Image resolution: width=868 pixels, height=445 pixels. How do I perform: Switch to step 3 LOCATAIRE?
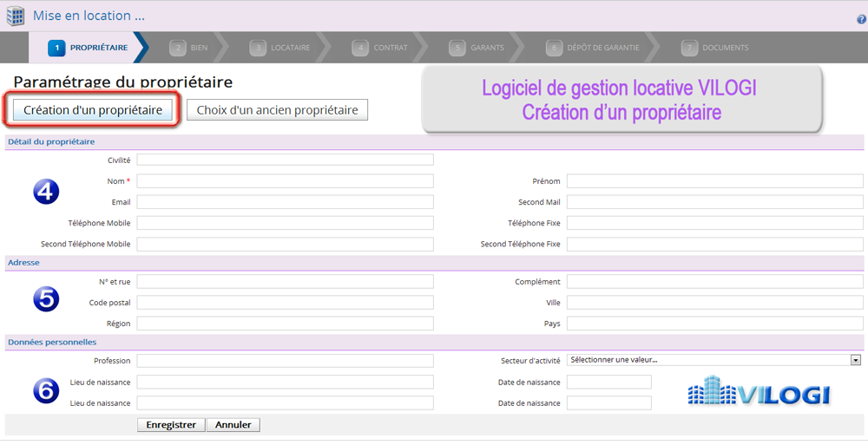point(279,48)
